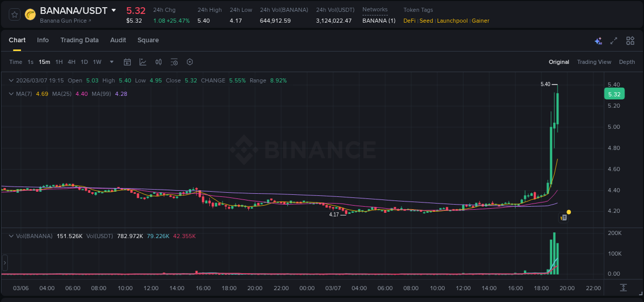Switch chart to Trading View mode
This screenshot has width=644, height=302.
(x=594, y=62)
